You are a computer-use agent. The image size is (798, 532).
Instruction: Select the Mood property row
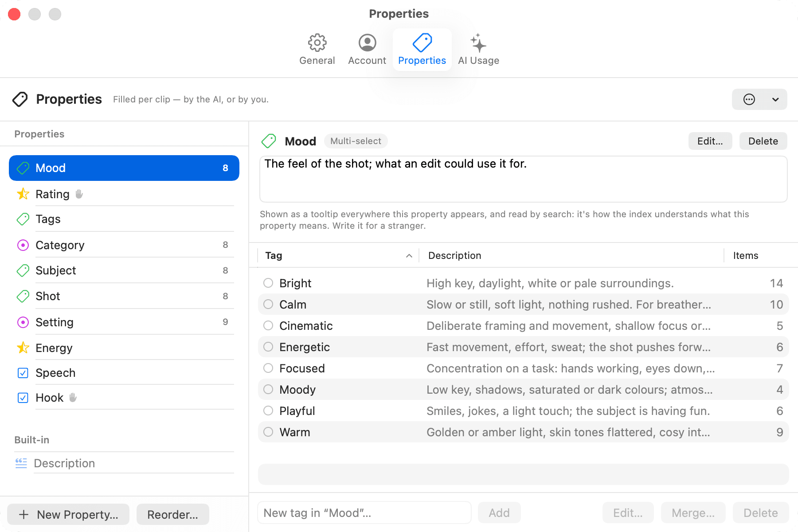pyautogui.click(x=124, y=168)
